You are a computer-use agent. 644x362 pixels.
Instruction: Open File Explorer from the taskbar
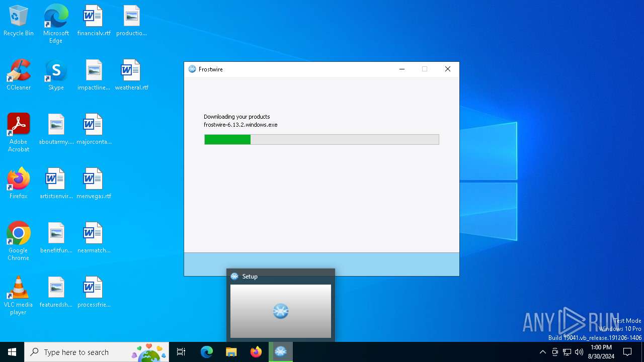click(231, 352)
